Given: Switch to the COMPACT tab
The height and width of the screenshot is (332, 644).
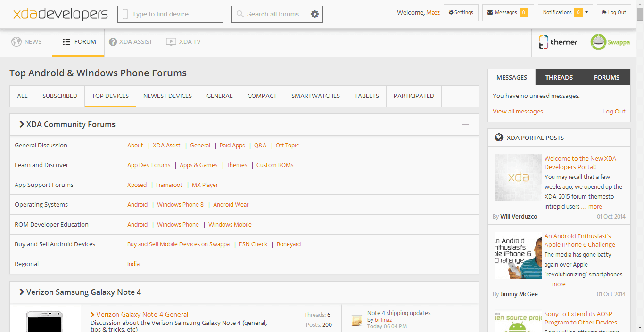Looking at the screenshot, I should tap(262, 96).
